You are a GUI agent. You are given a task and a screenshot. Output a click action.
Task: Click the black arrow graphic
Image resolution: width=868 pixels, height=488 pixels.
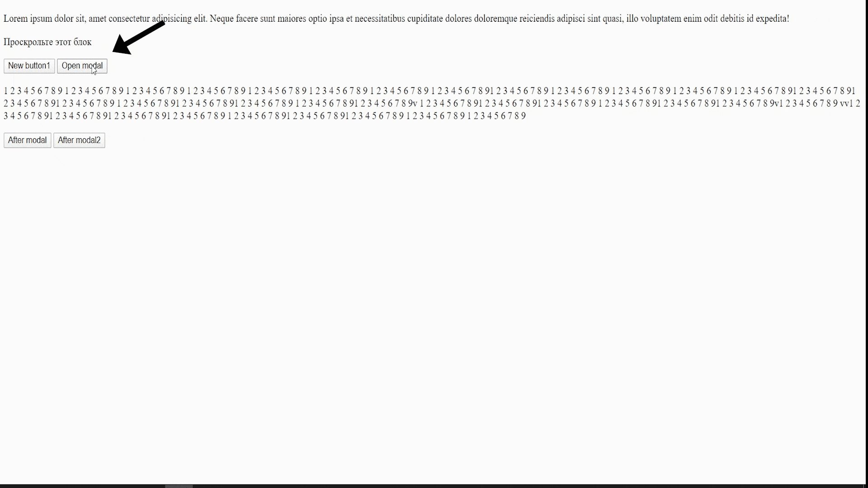138,38
